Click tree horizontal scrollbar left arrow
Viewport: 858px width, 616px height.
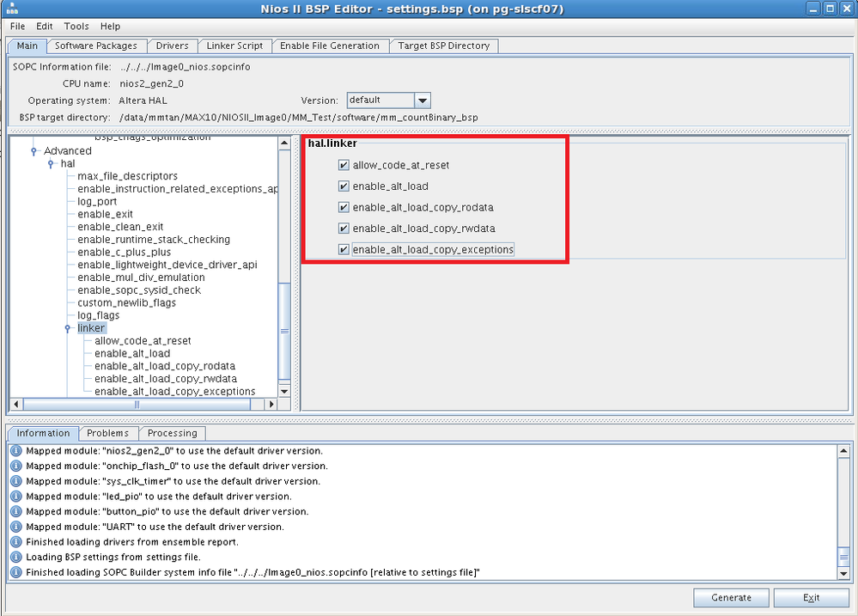15,404
